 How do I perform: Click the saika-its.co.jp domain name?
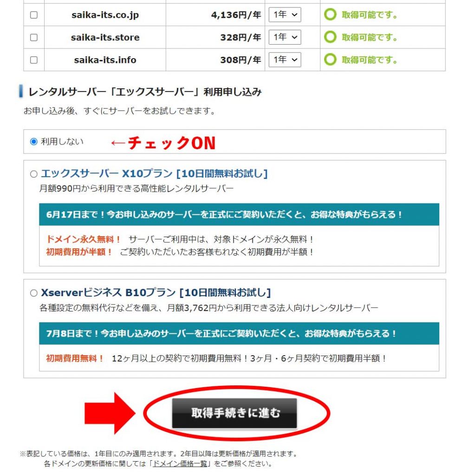pyautogui.click(x=105, y=15)
